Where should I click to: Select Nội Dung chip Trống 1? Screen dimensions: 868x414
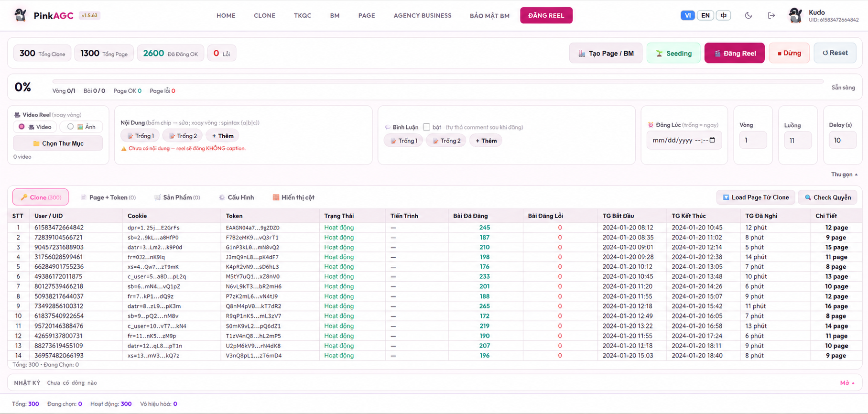pyautogui.click(x=140, y=136)
